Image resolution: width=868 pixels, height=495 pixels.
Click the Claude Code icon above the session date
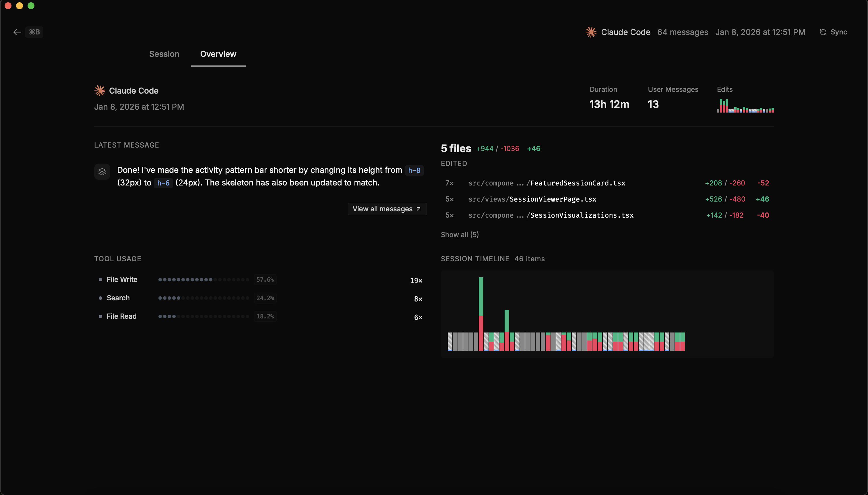click(100, 90)
